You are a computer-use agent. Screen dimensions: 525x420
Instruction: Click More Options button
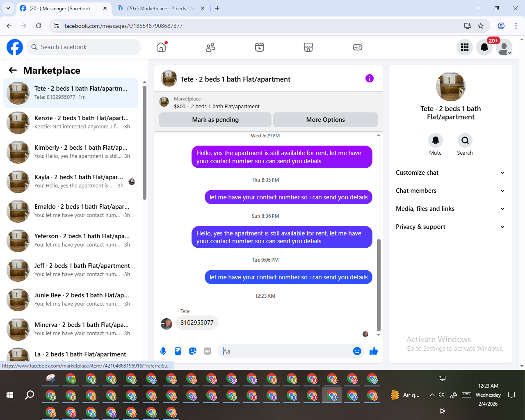point(326,120)
